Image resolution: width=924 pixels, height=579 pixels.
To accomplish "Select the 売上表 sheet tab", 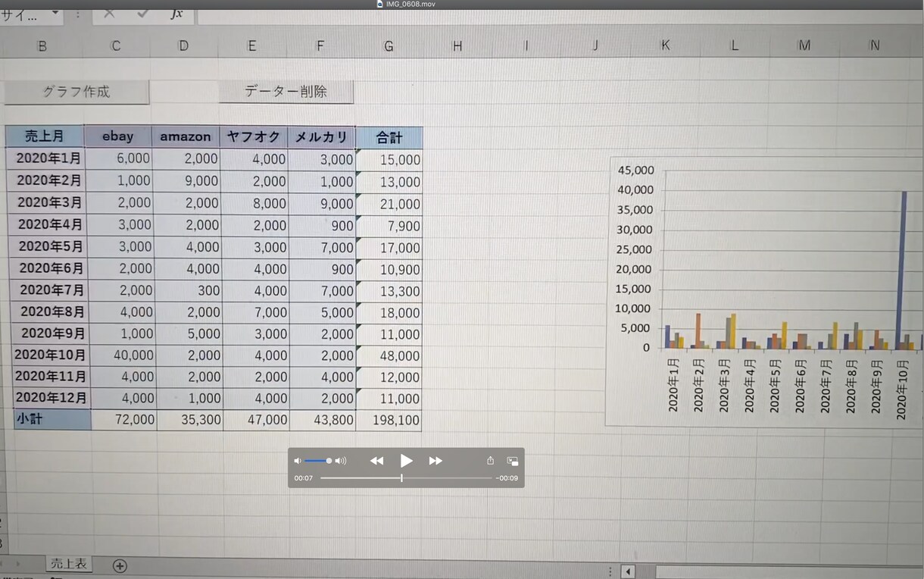I will pos(69,564).
